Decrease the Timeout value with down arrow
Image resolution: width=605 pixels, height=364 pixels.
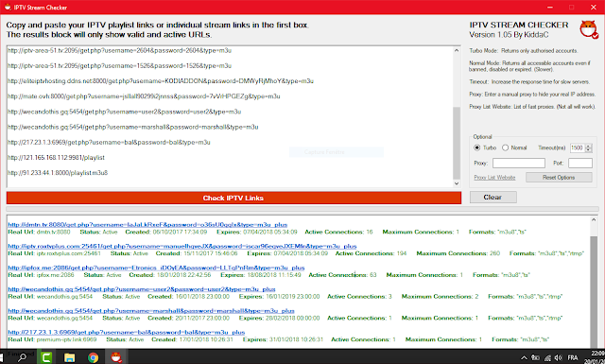tap(588, 150)
